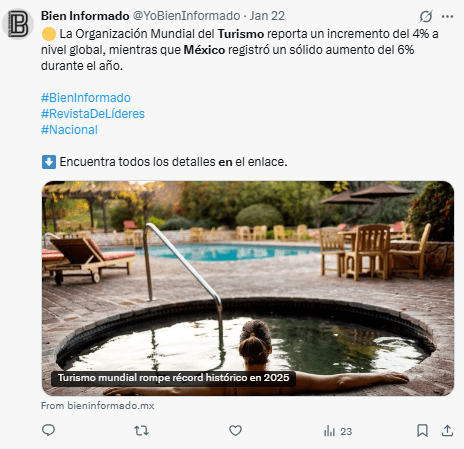The height and width of the screenshot is (449, 464).
Task: Open the @YoBienInformado handle
Action: click(186, 16)
